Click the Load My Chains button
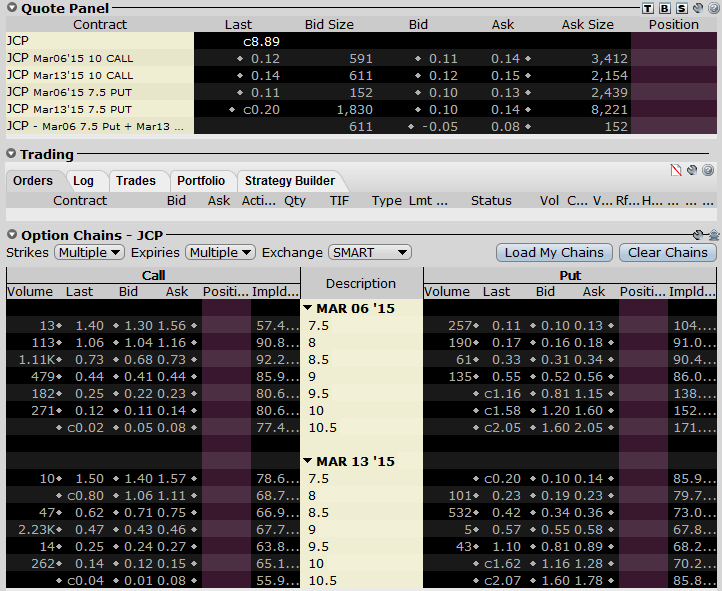The width and height of the screenshot is (722, 591). tap(554, 252)
